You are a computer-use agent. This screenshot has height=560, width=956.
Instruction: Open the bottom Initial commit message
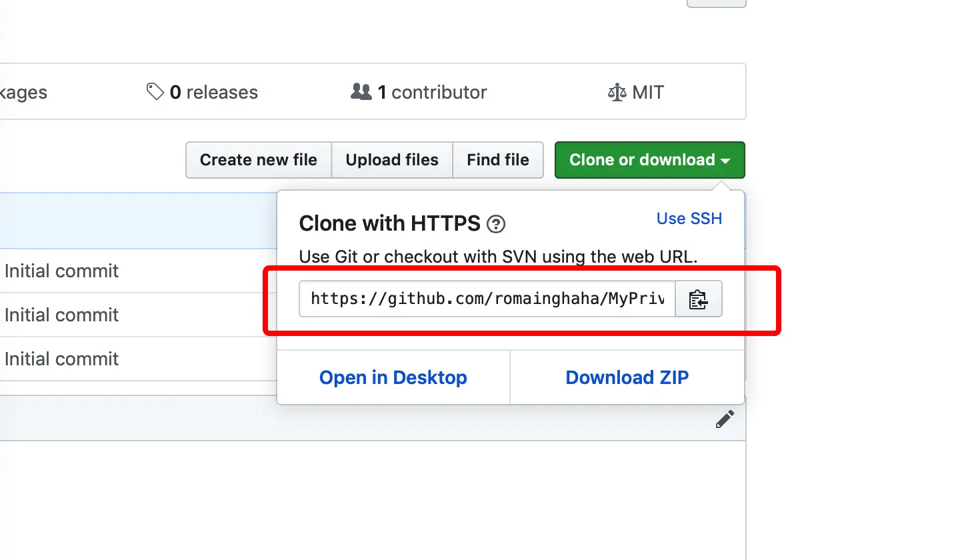61,359
